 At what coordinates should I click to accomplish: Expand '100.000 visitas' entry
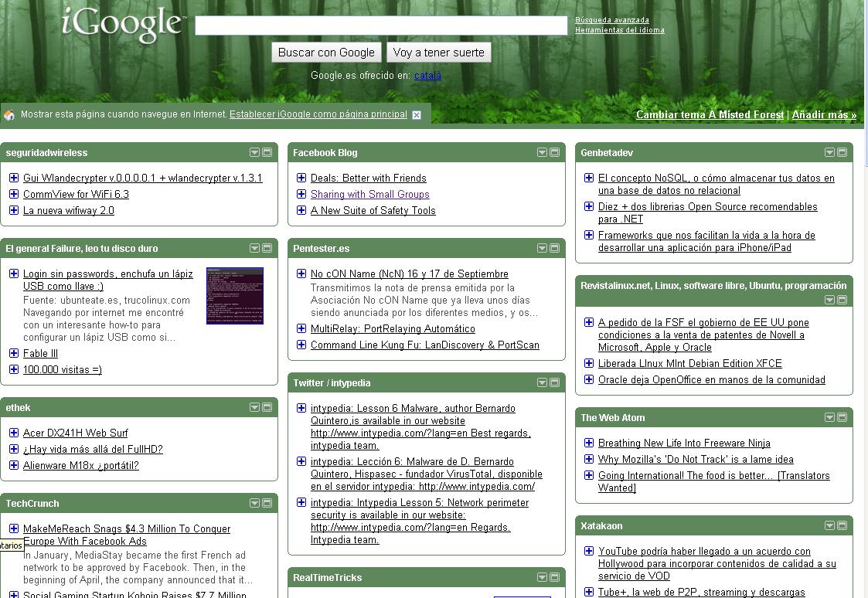(x=14, y=369)
